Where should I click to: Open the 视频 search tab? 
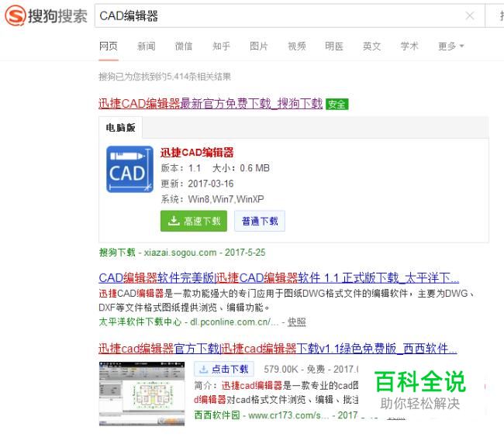click(x=297, y=46)
